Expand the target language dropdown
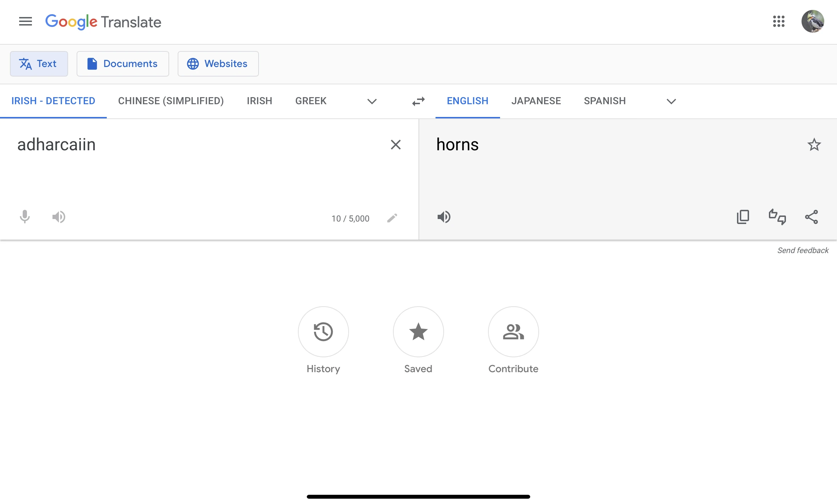The height and width of the screenshot is (504, 837). (x=671, y=101)
